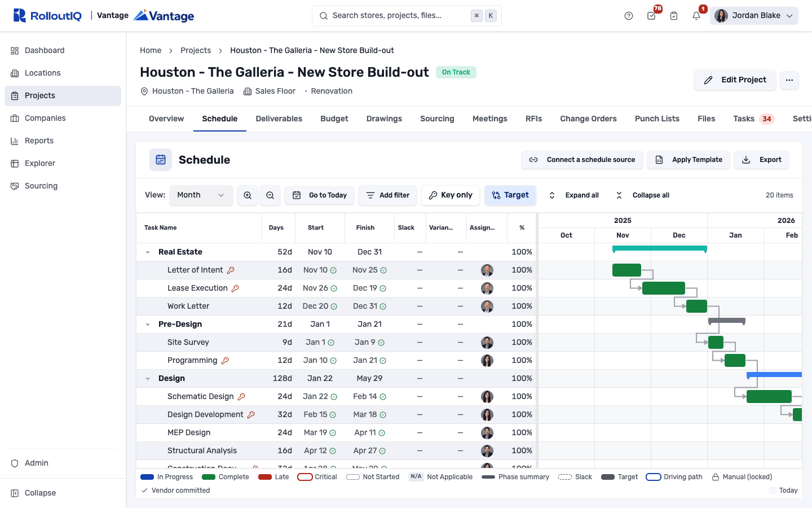Collapse the Design group

[x=148, y=379]
